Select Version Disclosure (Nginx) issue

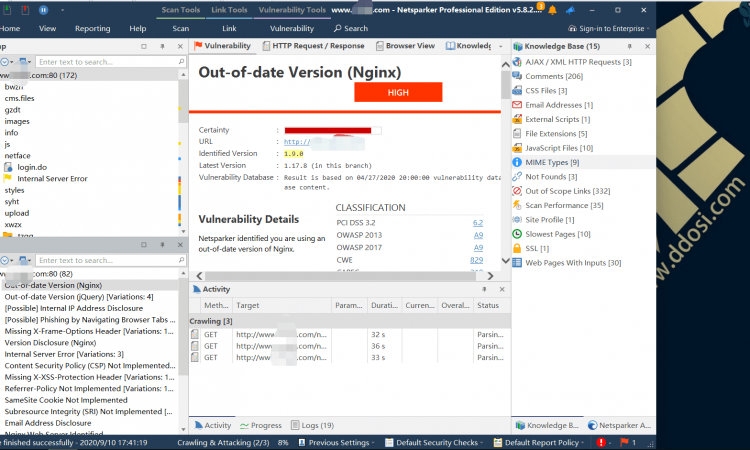click(50, 343)
